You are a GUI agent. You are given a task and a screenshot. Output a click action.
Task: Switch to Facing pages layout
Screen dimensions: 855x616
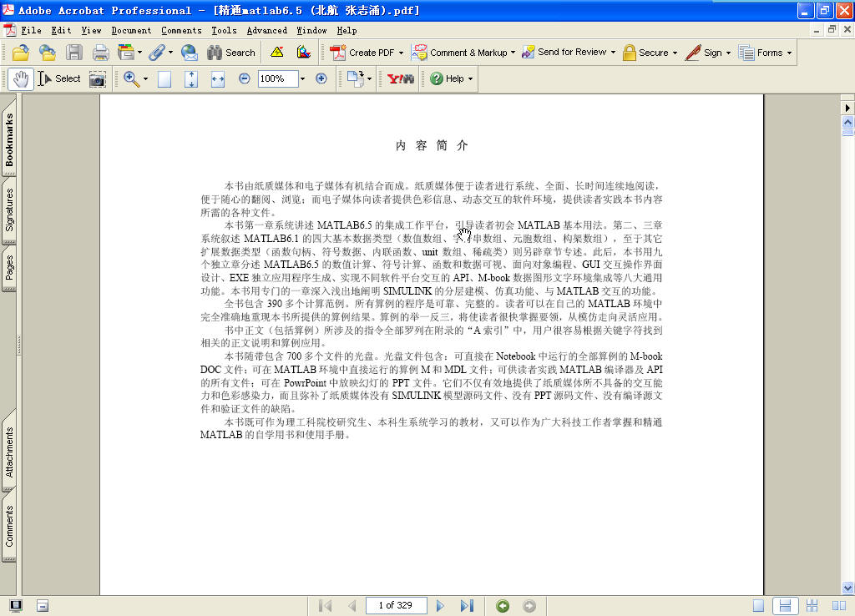838,606
